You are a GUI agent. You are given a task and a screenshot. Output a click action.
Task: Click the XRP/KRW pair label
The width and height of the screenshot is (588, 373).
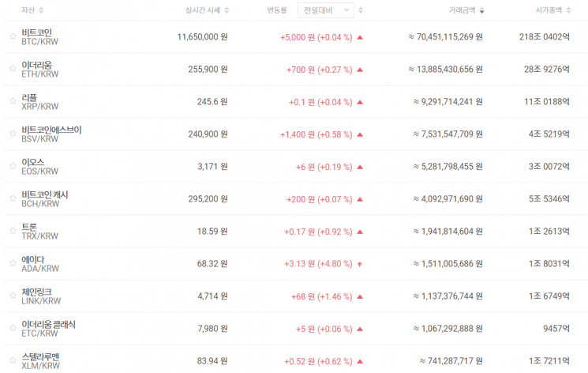40,107
